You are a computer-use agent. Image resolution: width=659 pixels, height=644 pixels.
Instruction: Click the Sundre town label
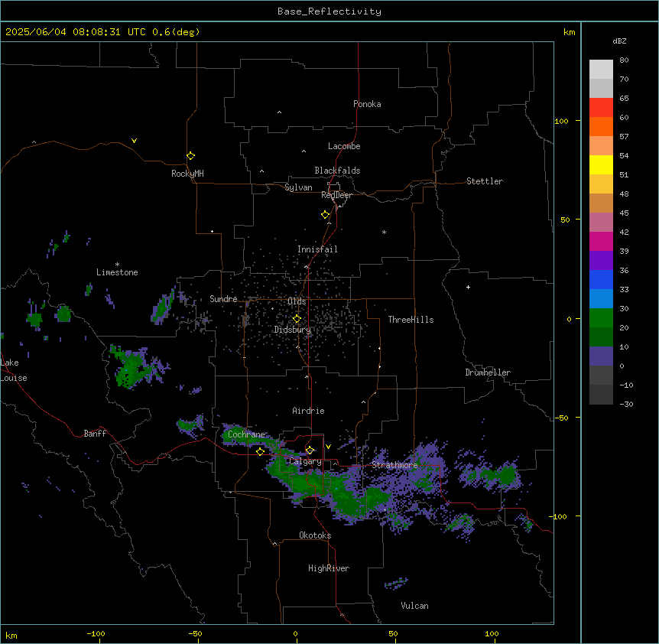click(223, 299)
